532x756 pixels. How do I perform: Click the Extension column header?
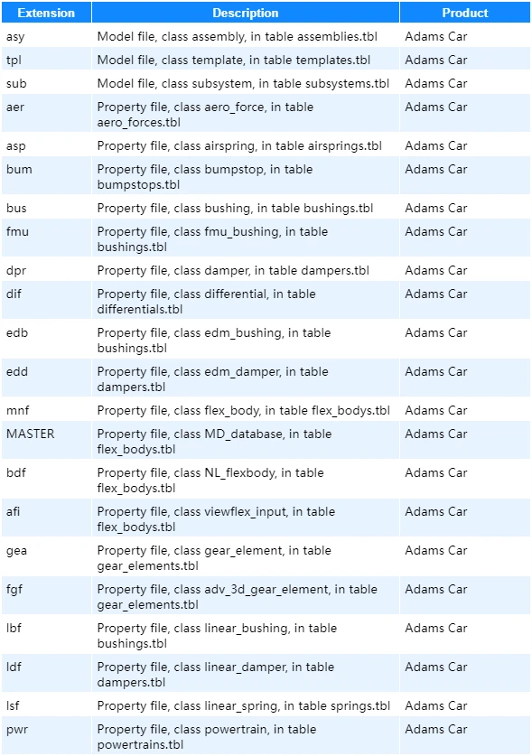[46, 13]
